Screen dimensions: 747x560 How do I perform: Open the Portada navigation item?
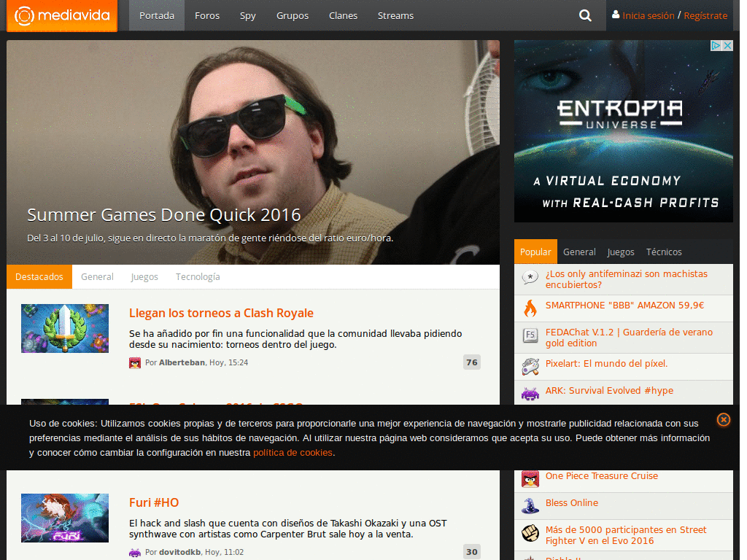pyautogui.click(x=157, y=16)
